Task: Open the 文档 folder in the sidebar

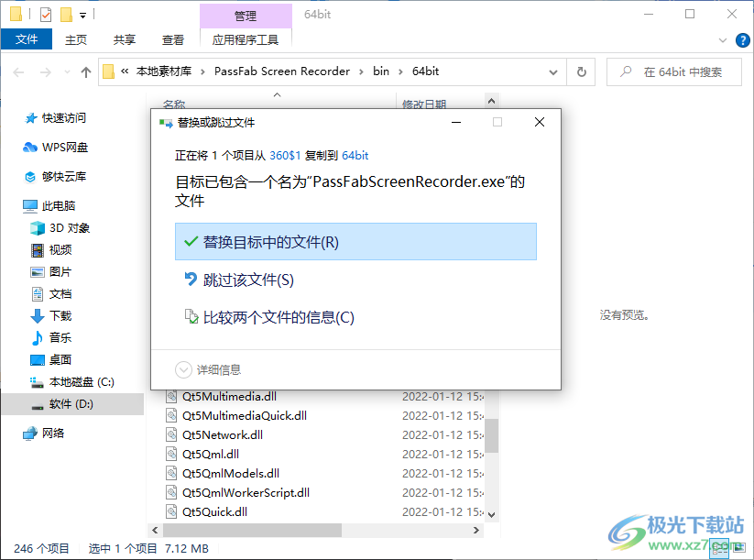Action: pyautogui.click(x=60, y=294)
